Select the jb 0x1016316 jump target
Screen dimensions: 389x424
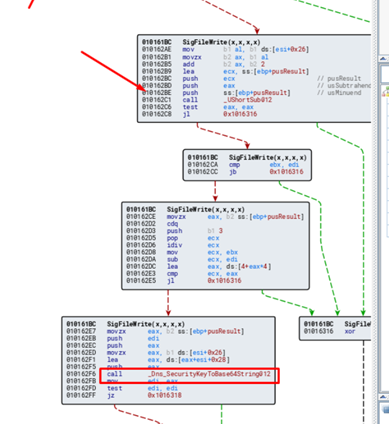pos(286,172)
